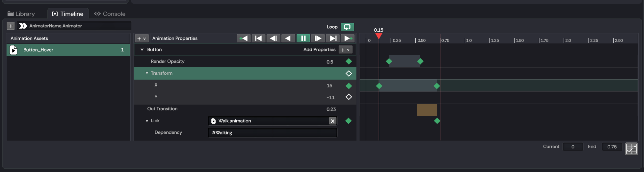This screenshot has width=644, height=172.
Task: Toggle the Loop button
Action: [x=347, y=27]
